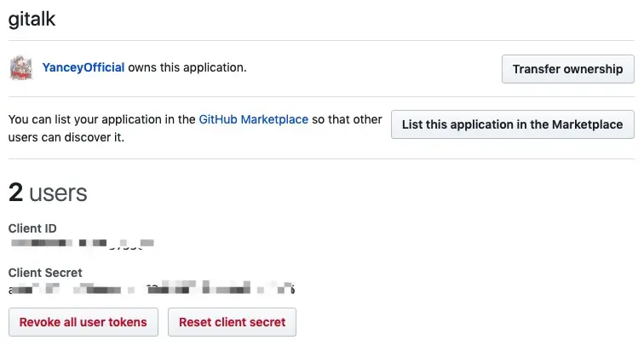Click the 'users can discover it.' text

[x=66, y=137]
